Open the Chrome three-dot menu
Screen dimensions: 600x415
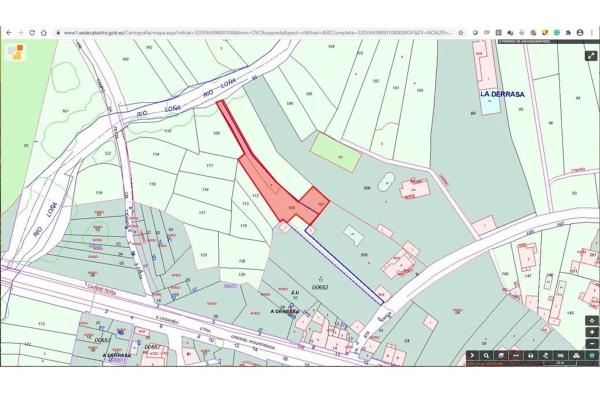click(592, 32)
